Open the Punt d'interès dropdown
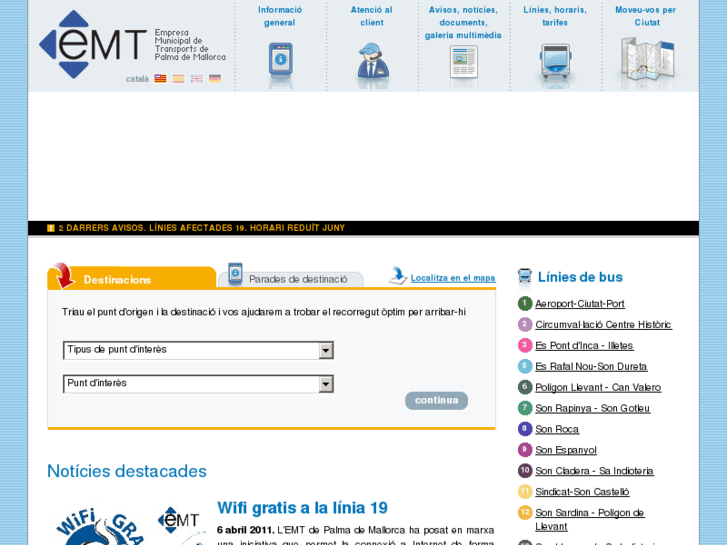Image resolution: width=727 pixels, height=545 pixels. pyautogui.click(x=198, y=384)
